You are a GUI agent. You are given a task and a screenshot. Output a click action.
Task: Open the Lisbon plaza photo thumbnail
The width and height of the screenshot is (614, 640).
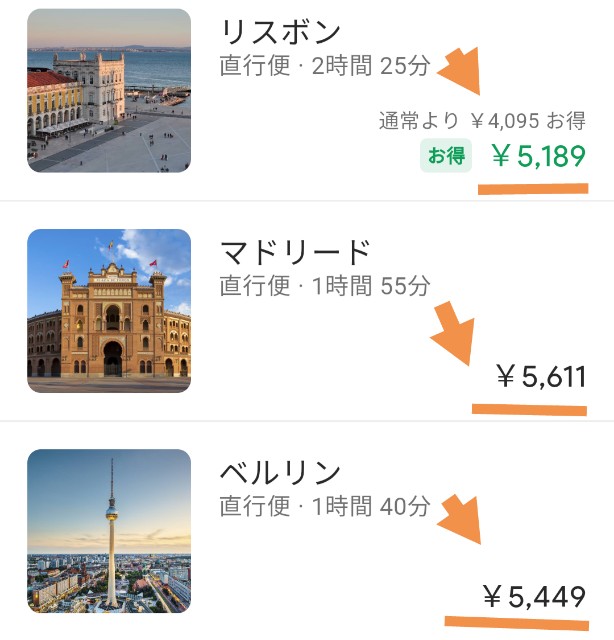109,91
